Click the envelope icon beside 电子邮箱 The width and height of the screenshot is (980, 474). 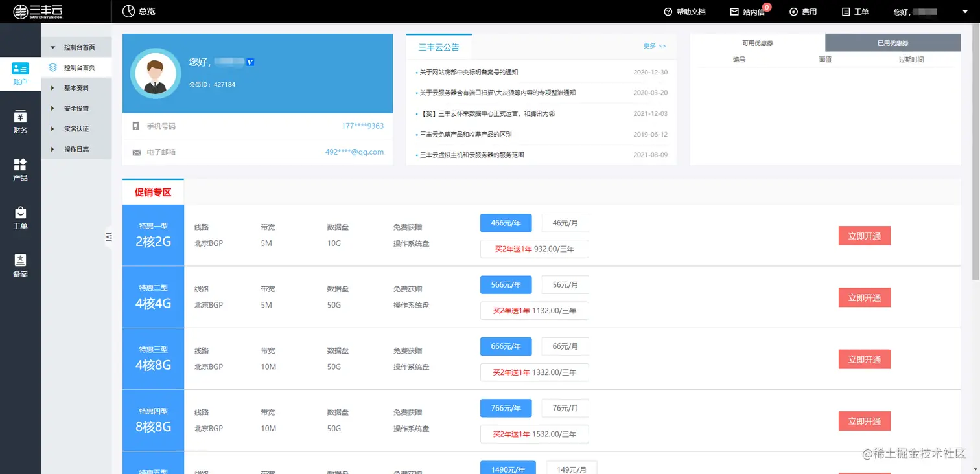pos(136,152)
